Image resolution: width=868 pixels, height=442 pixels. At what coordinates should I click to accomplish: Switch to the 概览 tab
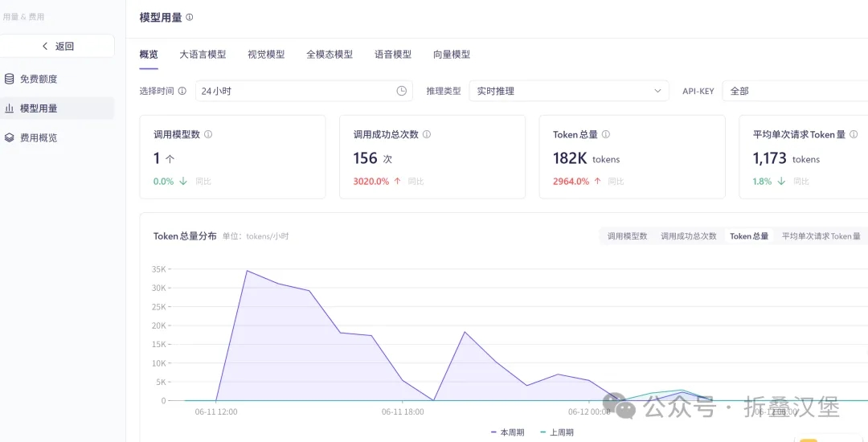149,54
